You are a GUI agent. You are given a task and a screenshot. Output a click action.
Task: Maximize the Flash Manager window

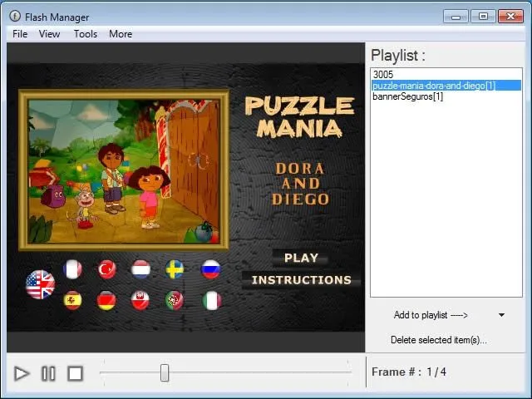tap(483, 17)
